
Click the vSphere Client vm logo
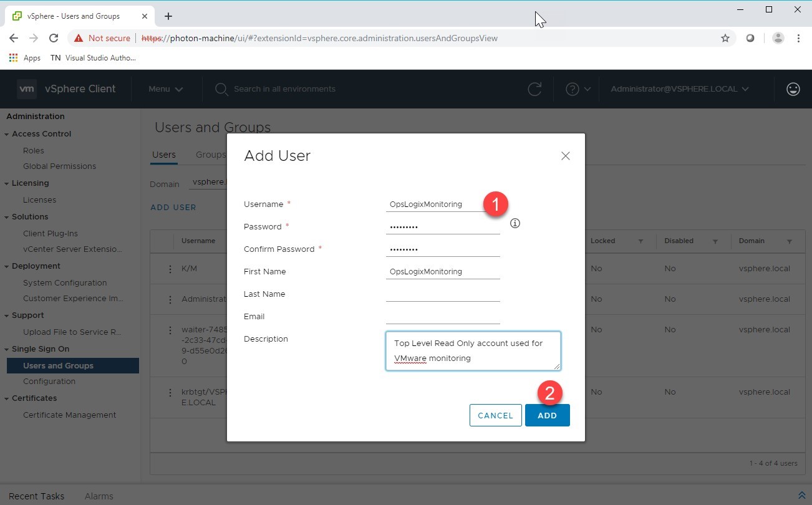tap(26, 89)
